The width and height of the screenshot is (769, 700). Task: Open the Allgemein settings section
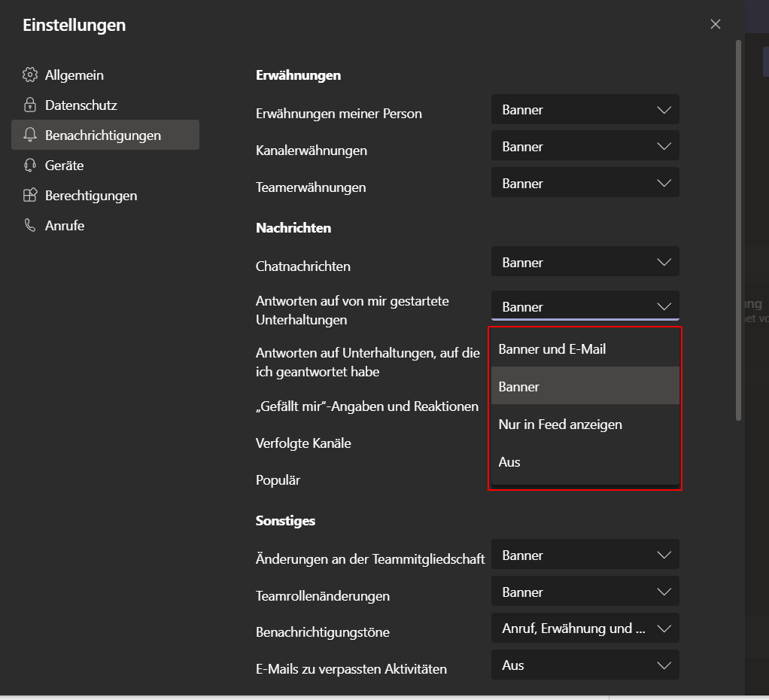[x=105, y=75]
